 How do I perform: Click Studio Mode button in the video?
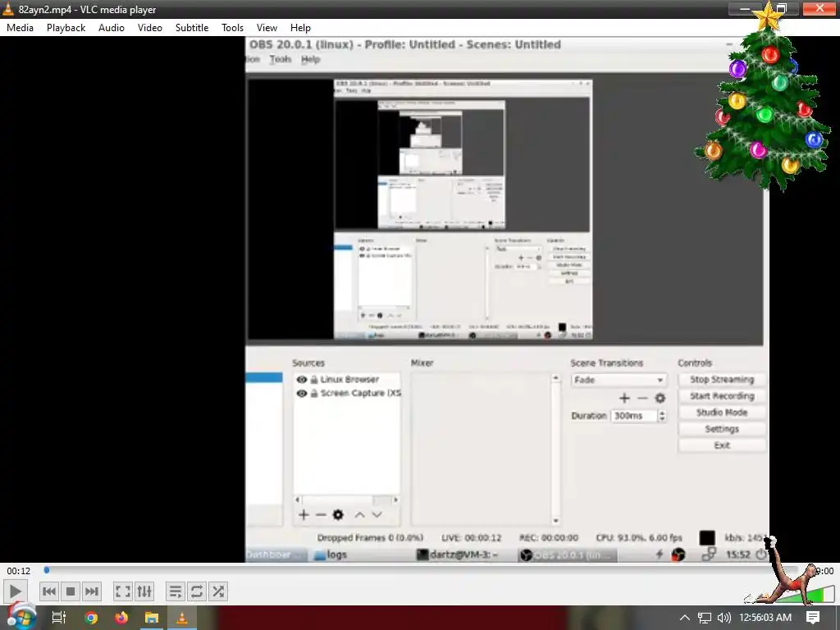(x=722, y=413)
